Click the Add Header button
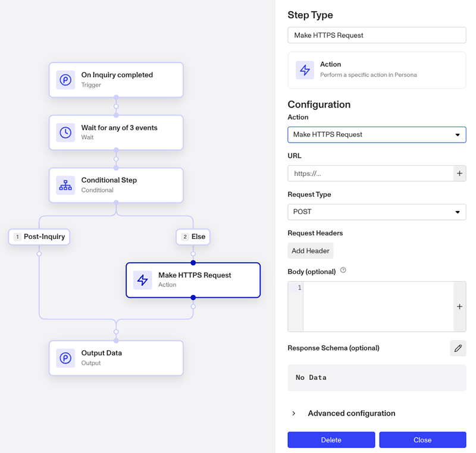Viewport: 476px width, 453px height. click(x=310, y=251)
